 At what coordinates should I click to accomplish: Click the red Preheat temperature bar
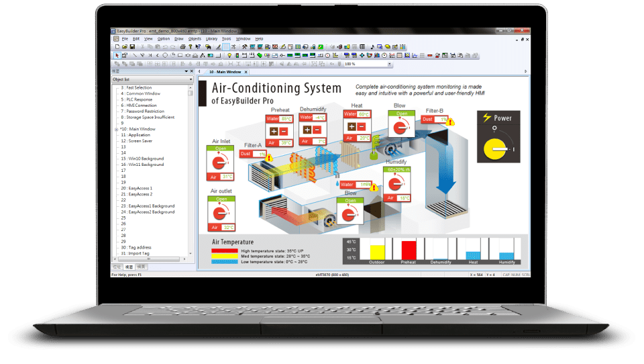coord(409,250)
